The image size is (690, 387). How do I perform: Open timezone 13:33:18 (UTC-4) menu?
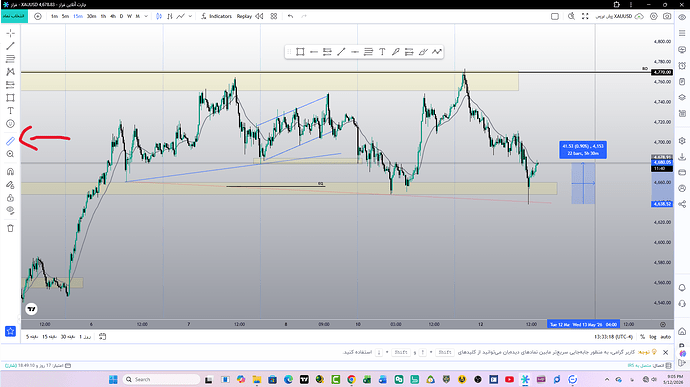(613, 337)
